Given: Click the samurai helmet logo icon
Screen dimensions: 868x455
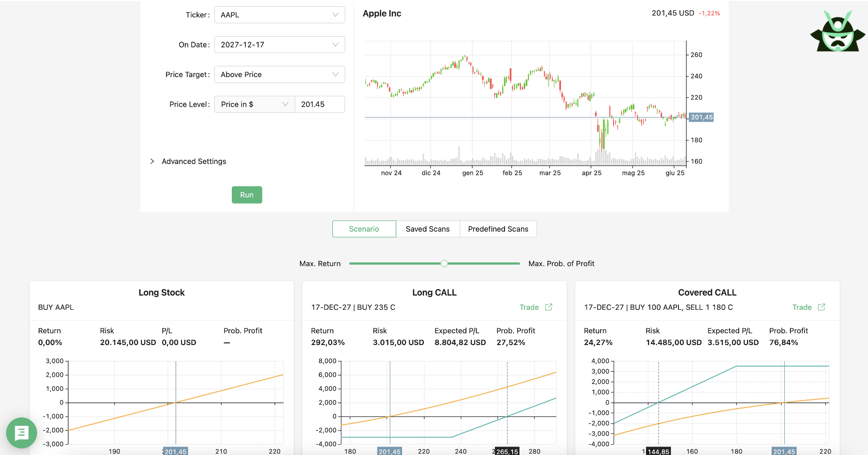Looking at the screenshot, I should click(x=837, y=31).
